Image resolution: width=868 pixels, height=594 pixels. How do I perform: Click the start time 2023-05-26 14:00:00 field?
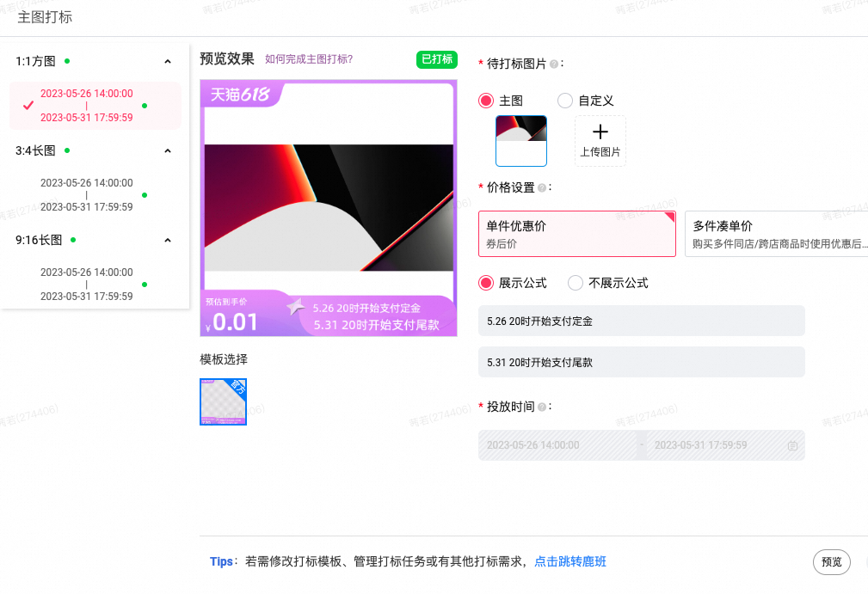557,445
